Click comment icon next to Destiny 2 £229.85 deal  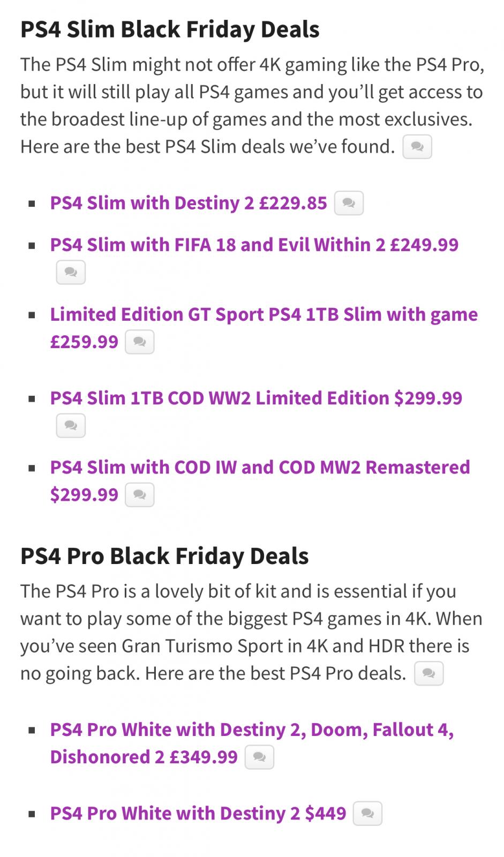point(349,204)
